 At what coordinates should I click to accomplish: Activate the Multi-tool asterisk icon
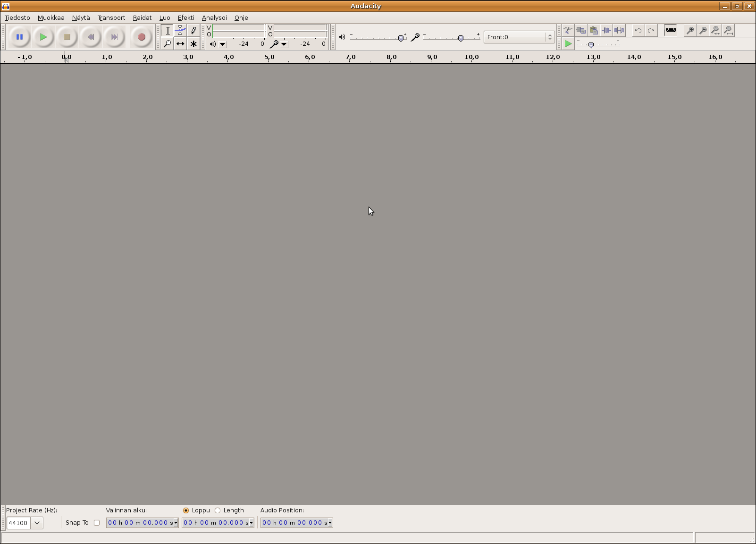(193, 44)
